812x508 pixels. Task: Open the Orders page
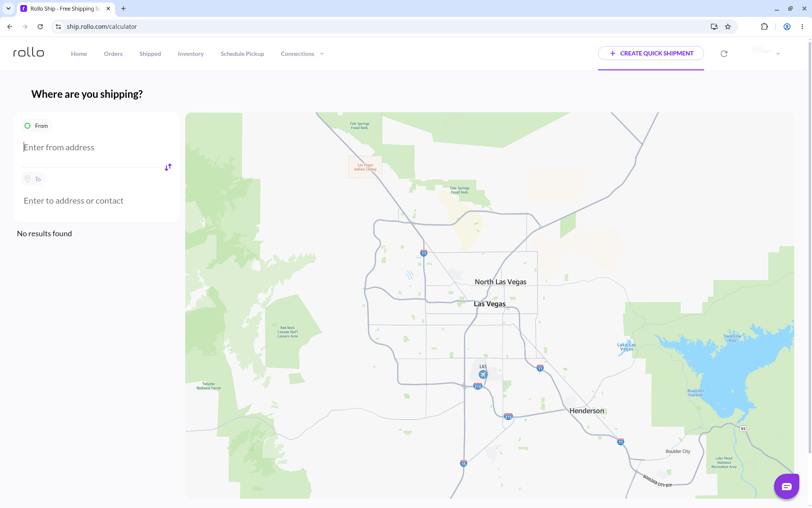pyautogui.click(x=113, y=54)
